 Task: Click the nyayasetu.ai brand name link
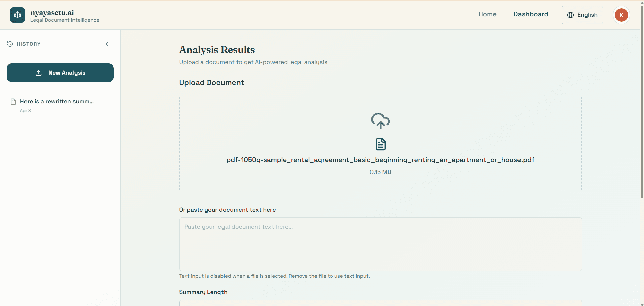tap(52, 13)
